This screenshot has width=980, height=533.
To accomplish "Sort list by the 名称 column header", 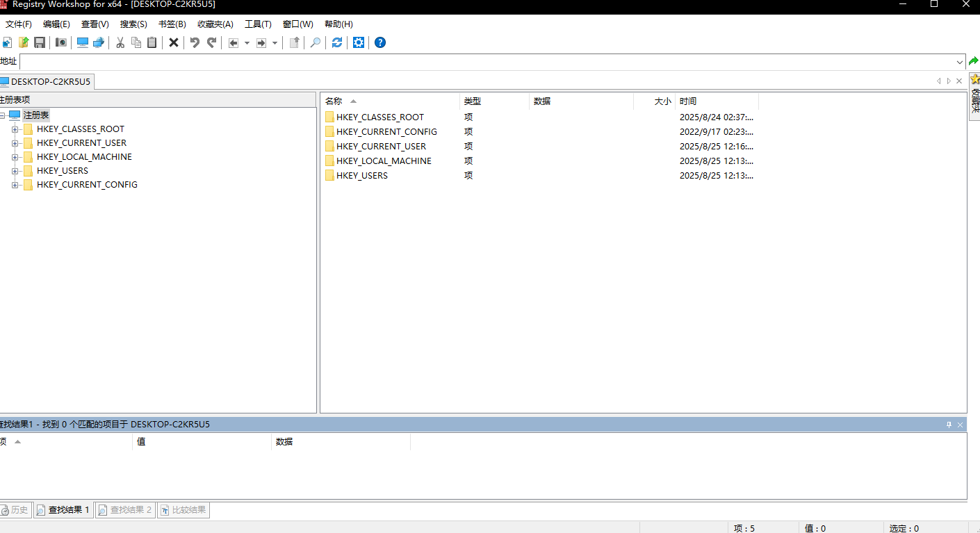I will click(390, 101).
